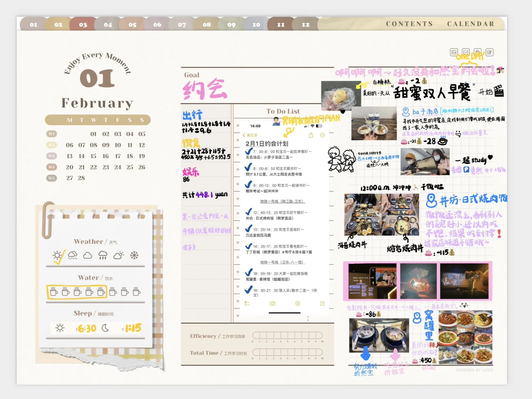Click the image icon above the diary
Image resolution: width=532 pixels, height=399 pixels.
[x=454, y=52]
